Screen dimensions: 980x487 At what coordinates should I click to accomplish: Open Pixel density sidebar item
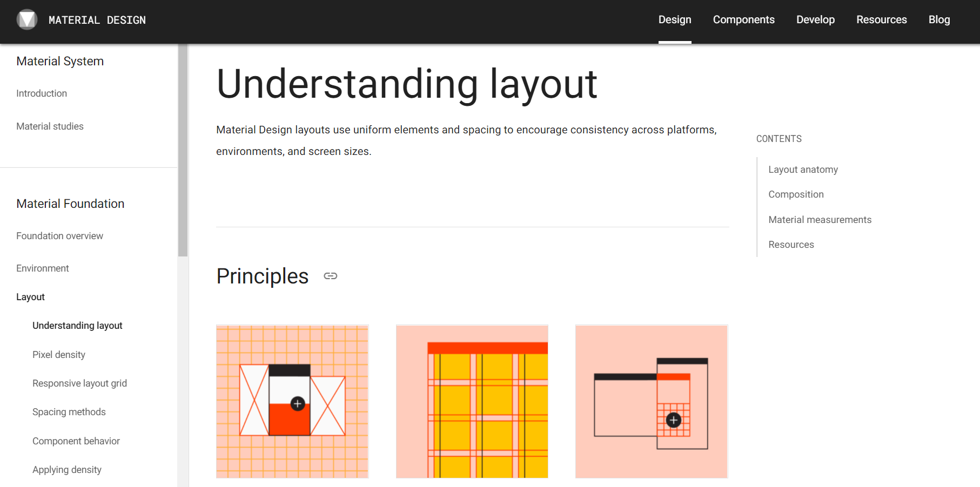coord(59,355)
